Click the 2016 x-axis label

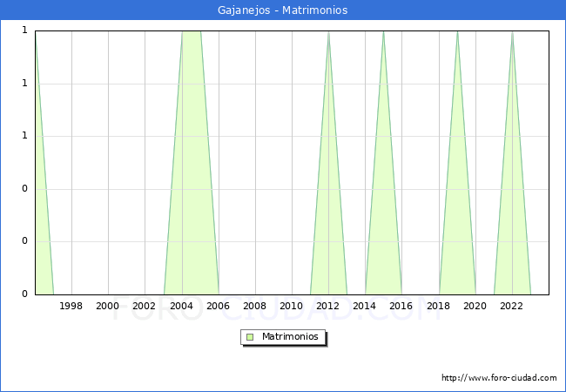pos(401,306)
